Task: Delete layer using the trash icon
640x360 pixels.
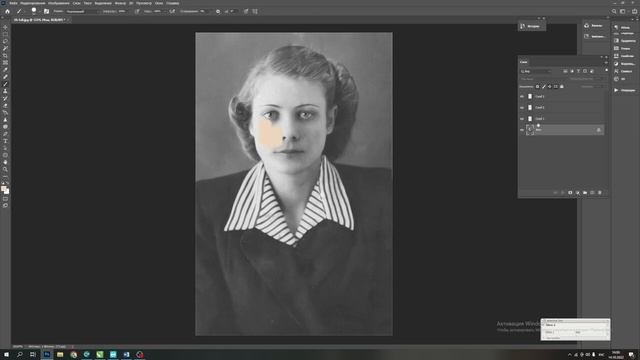Action: pos(600,193)
